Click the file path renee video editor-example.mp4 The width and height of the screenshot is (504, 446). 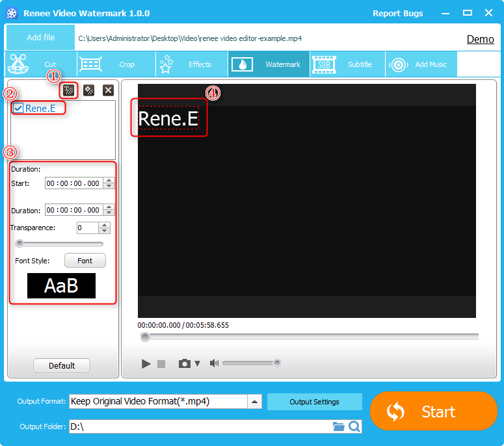click(190, 38)
